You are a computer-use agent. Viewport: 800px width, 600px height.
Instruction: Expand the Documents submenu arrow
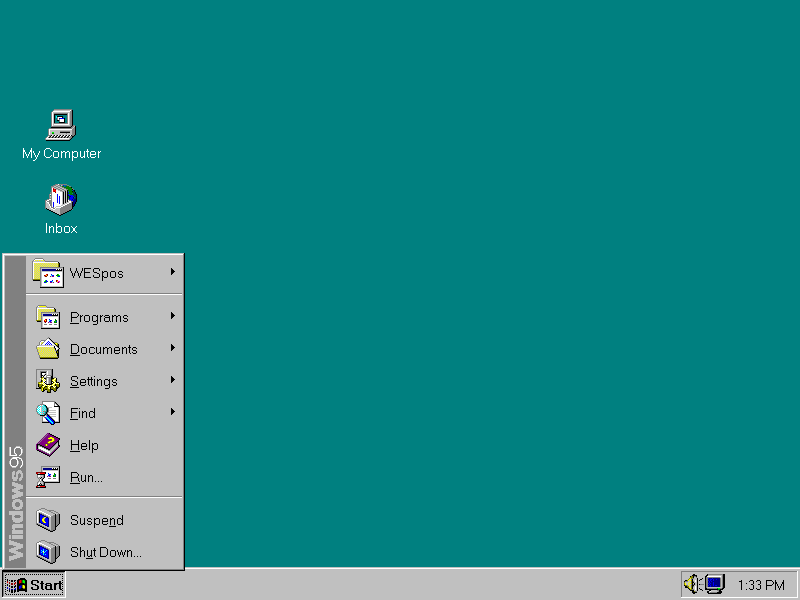coord(173,347)
